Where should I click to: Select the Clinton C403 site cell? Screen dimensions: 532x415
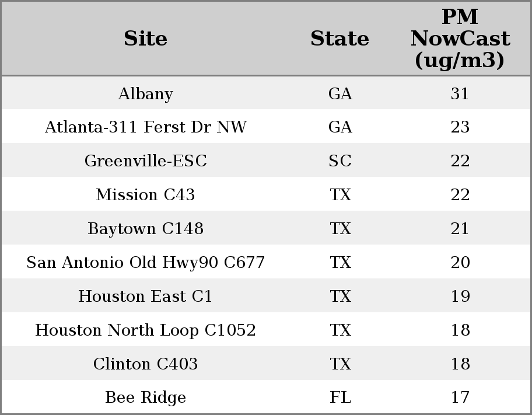(x=145, y=364)
